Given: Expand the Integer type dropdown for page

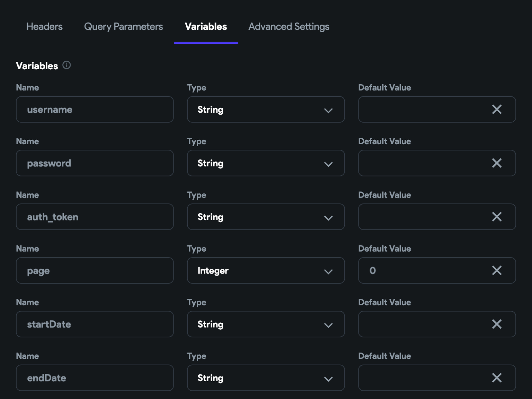Looking at the screenshot, I should 266,271.
